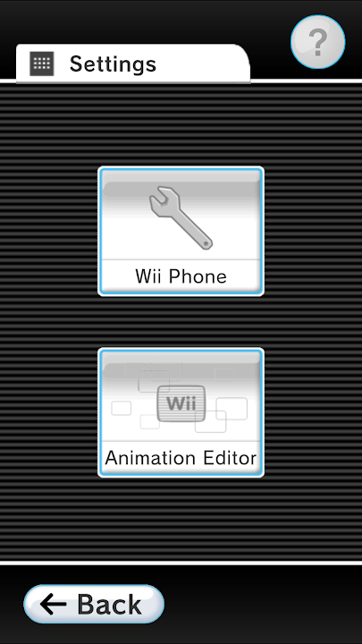Image resolution: width=362 pixels, height=644 pixels.
Task: Click the black bar right of the Back button
Action: point(263,604)
